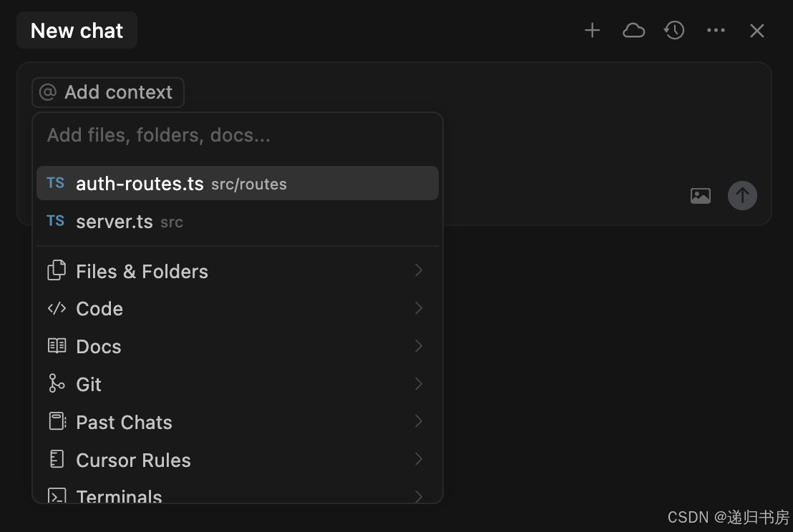The height and width of the screenshot is (532, 793).
Task: Expand chevron beside Git
Action: pos(419,384)
